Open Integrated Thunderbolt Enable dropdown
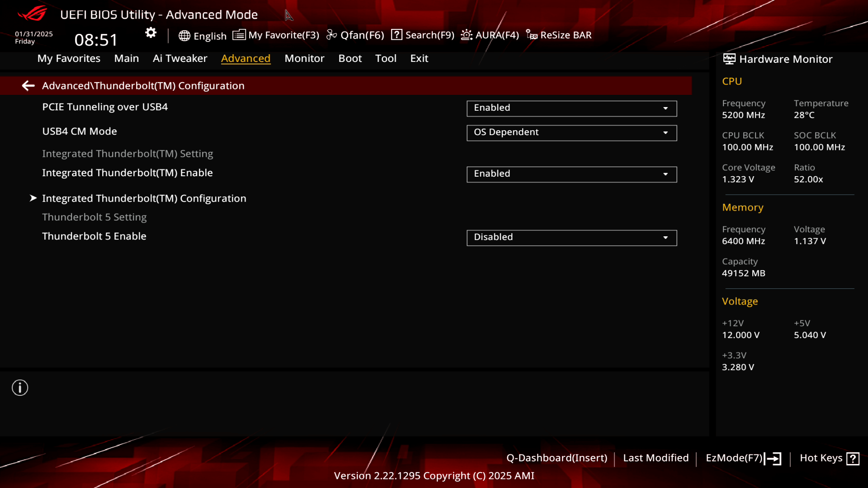Image resolution: width=868 pixels, height=488 pixels. (571, 174)
